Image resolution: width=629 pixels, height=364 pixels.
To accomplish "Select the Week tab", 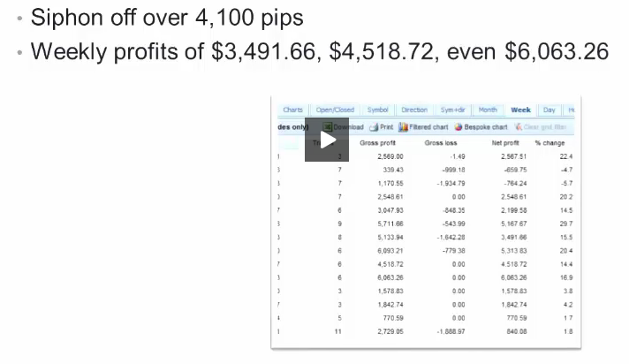I will [520, 110].
